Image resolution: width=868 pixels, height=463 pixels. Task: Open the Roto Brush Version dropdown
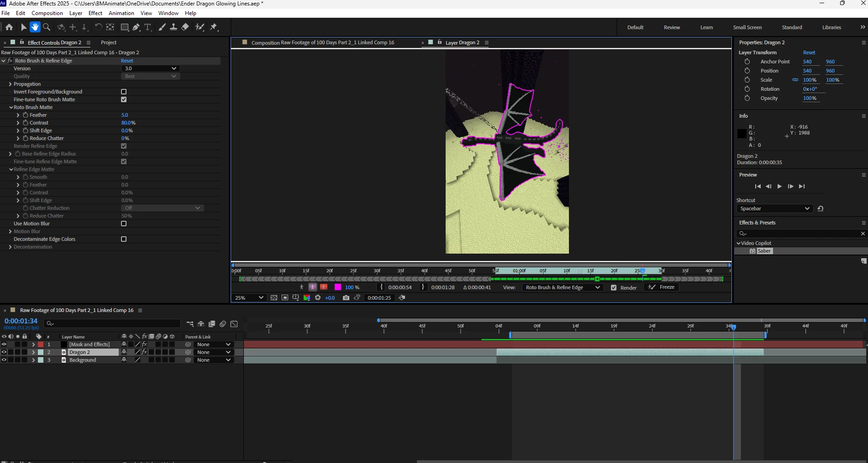pyautogui.click(x=150, y=68)
